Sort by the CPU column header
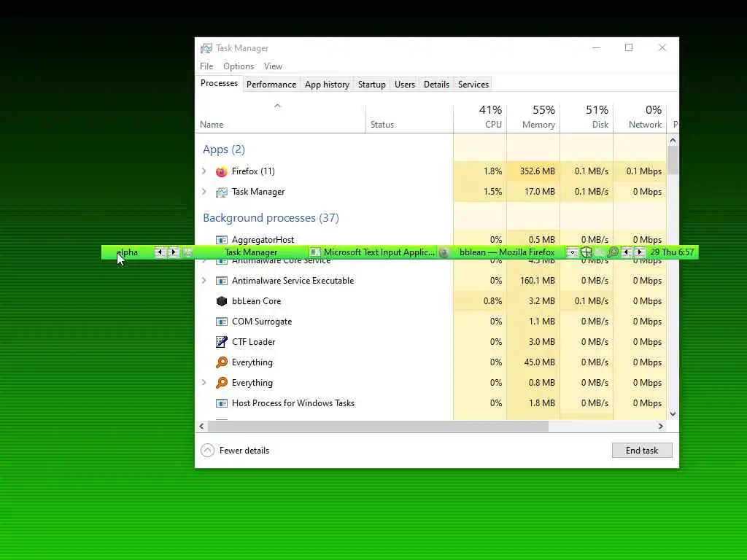 point(480,117)
